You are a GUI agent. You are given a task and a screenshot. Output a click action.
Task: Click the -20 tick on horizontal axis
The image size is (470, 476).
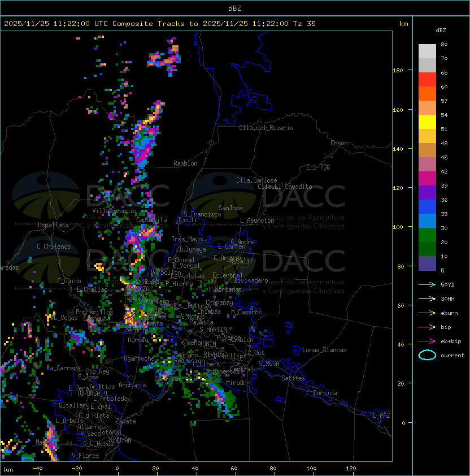pos(76,469)
